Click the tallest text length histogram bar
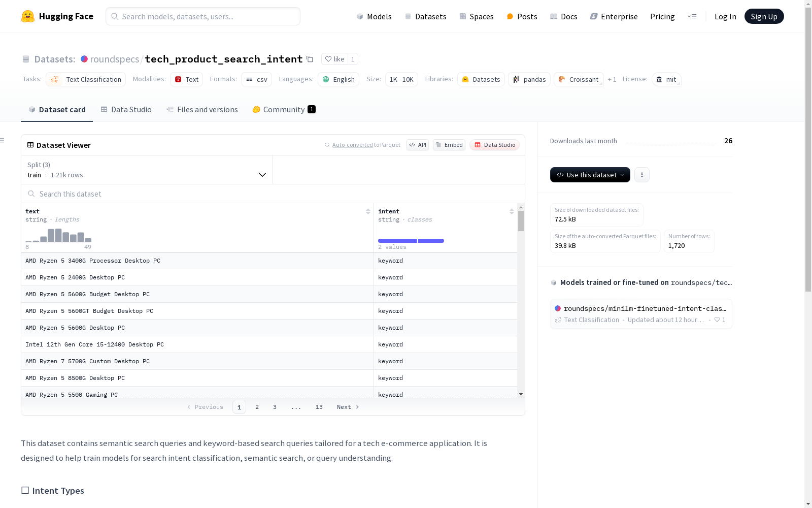This screenshot has height=508, width=812. tap(58, 235)
